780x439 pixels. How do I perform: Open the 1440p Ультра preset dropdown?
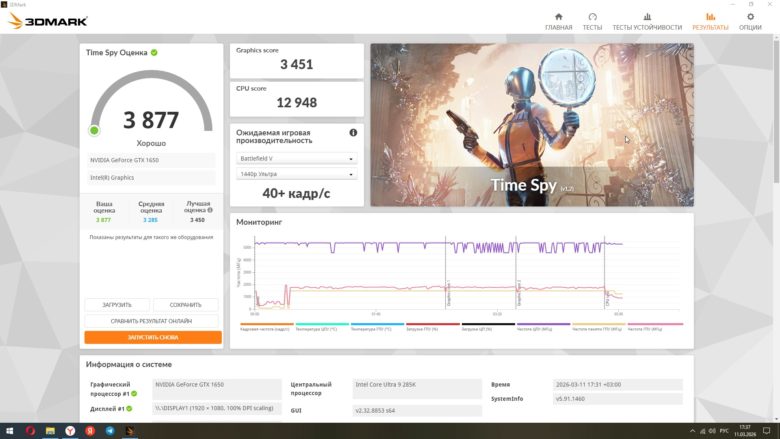click(x=296, y=175)
